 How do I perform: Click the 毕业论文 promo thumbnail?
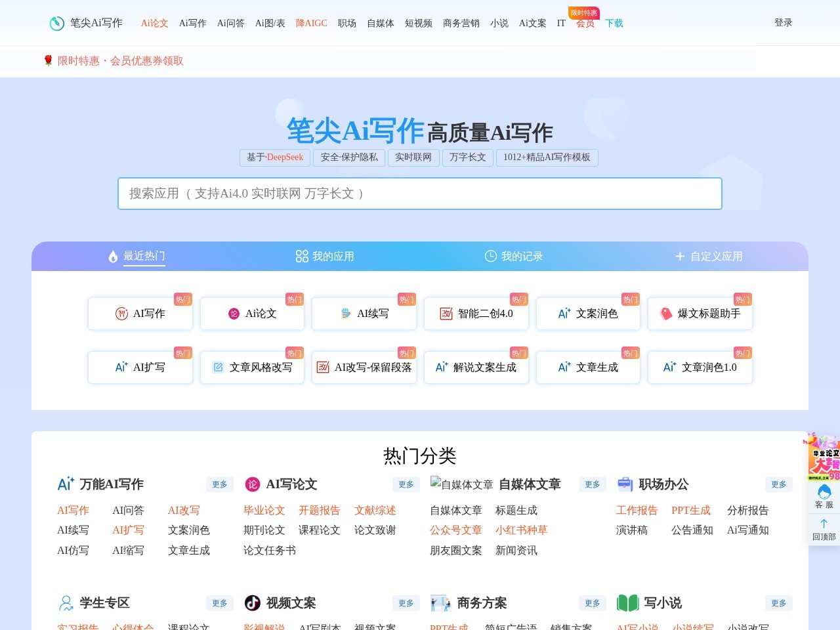823,457
